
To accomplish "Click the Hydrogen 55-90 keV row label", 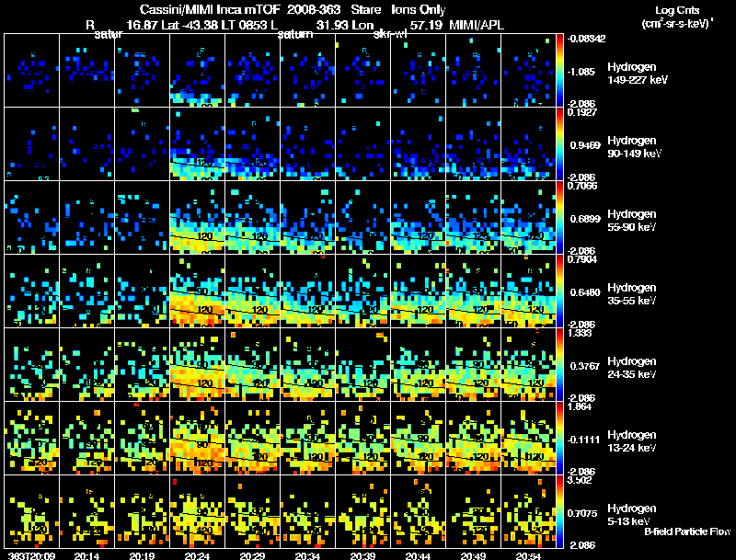I will point(632,221).
